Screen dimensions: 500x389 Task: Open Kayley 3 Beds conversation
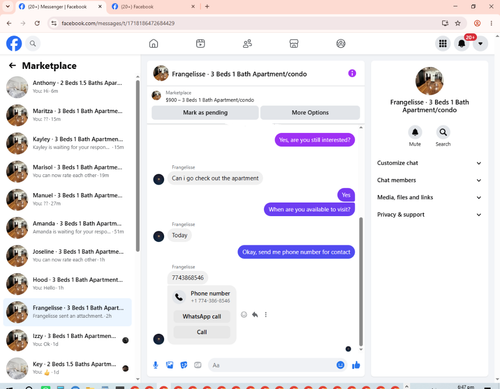(67, 143)
